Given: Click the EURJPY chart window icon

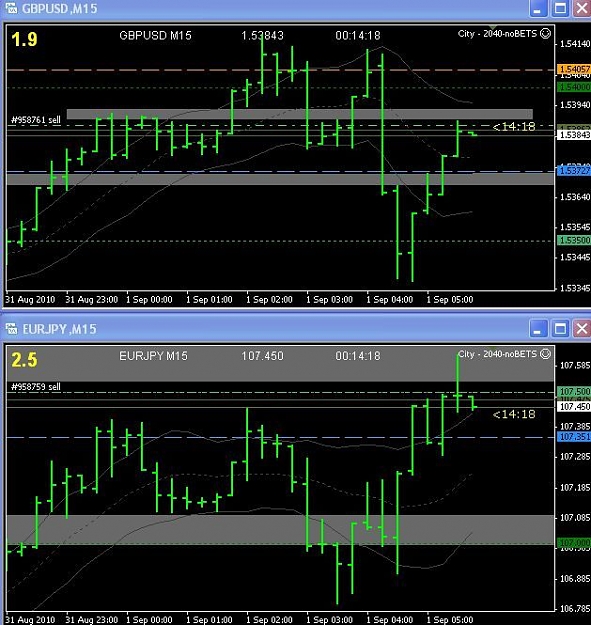Looking at the screenshot, I should tap(11, 329).
